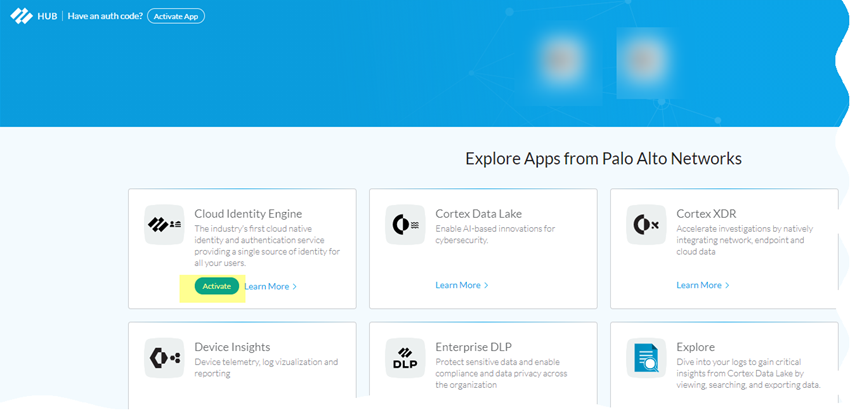Viewport: 850px width, 410px height.
Task: Follow the Learn More link for Cortex XDR
Action: [x=702, y=285]
